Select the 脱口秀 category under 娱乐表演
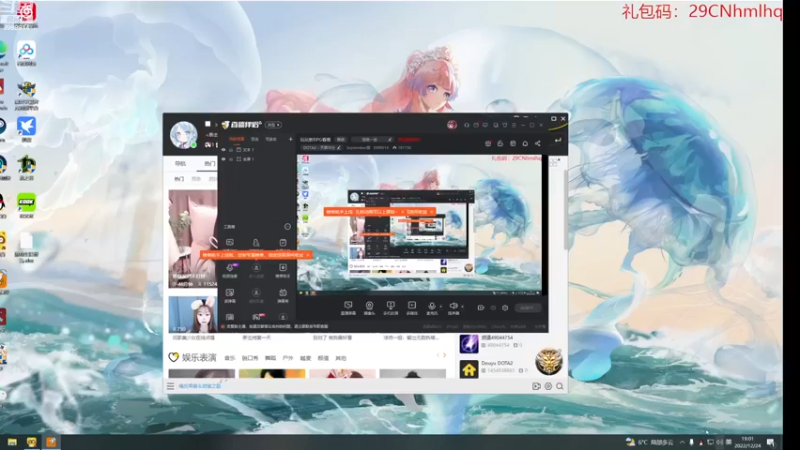 pos(250,358)
